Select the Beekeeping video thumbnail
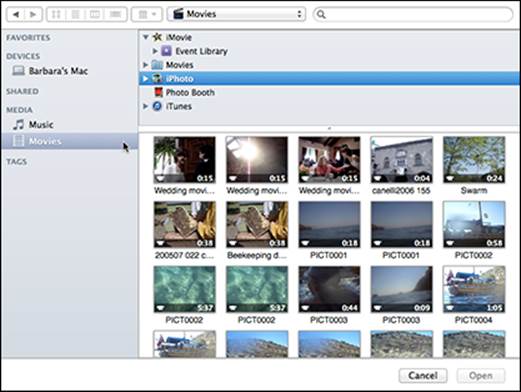The width and height of the screenshot is (521, 392). (x=257, y=224)
